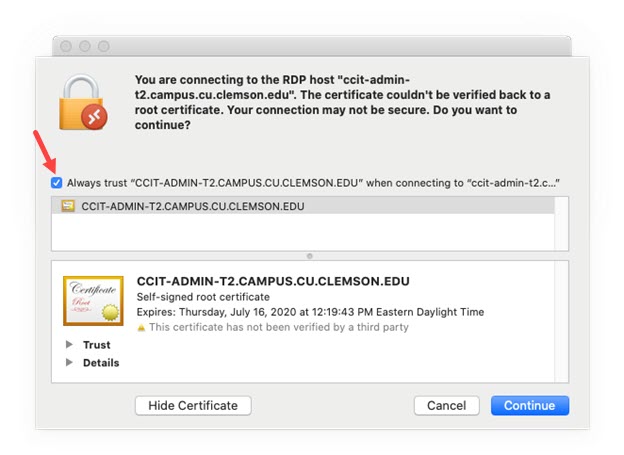Click the first gray window control button
624x455 pixels.
point(66,47)
